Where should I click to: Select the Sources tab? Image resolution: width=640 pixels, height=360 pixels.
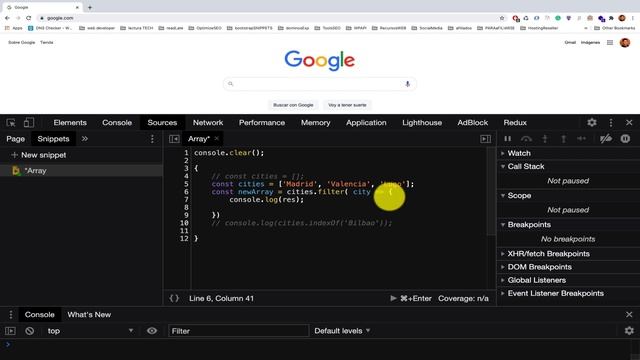(162, 122)
